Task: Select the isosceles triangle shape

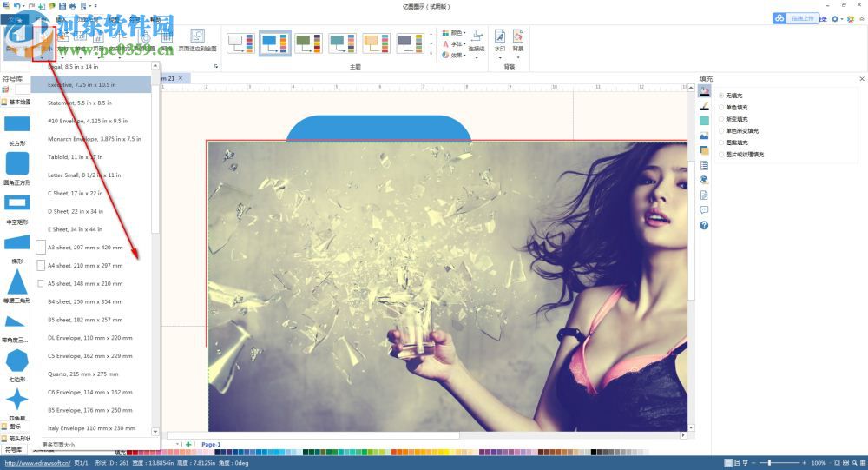Action: (17, 281)
